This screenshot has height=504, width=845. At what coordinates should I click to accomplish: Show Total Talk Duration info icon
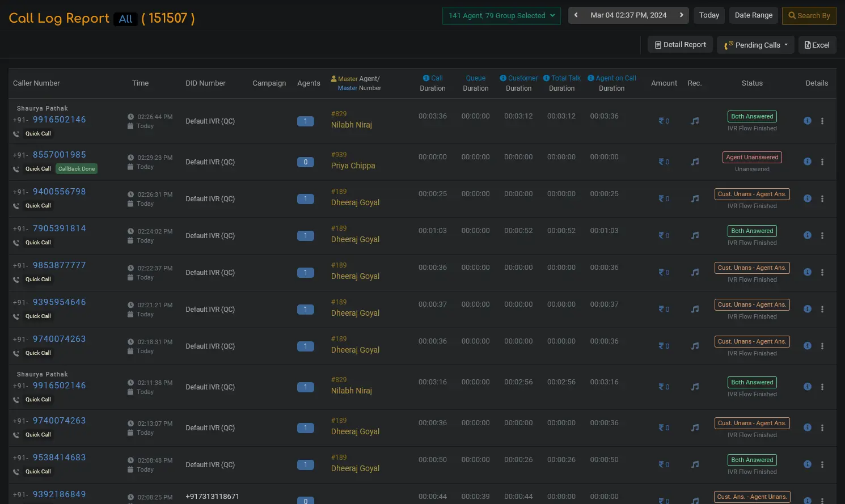(x=547, y=78)
